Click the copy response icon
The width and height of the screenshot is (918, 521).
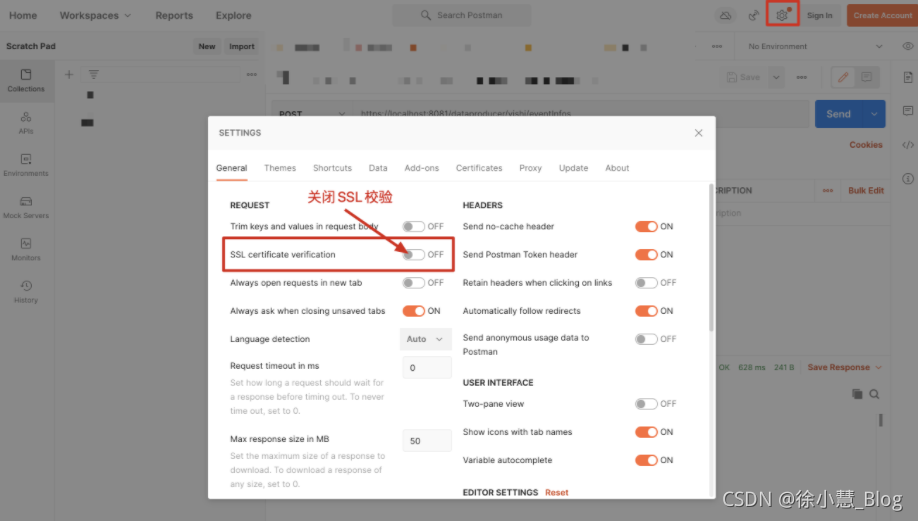pyautogui.click(x=857, y=394)
